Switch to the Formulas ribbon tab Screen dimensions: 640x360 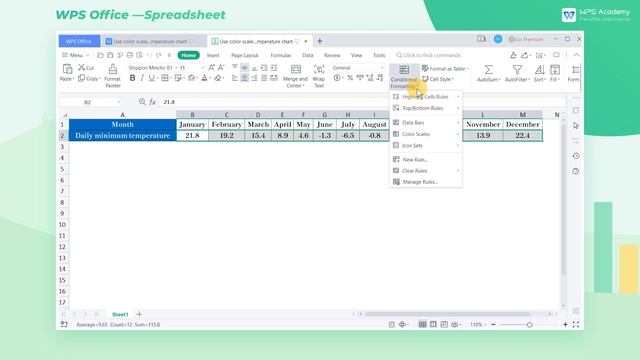coord(281,55)
